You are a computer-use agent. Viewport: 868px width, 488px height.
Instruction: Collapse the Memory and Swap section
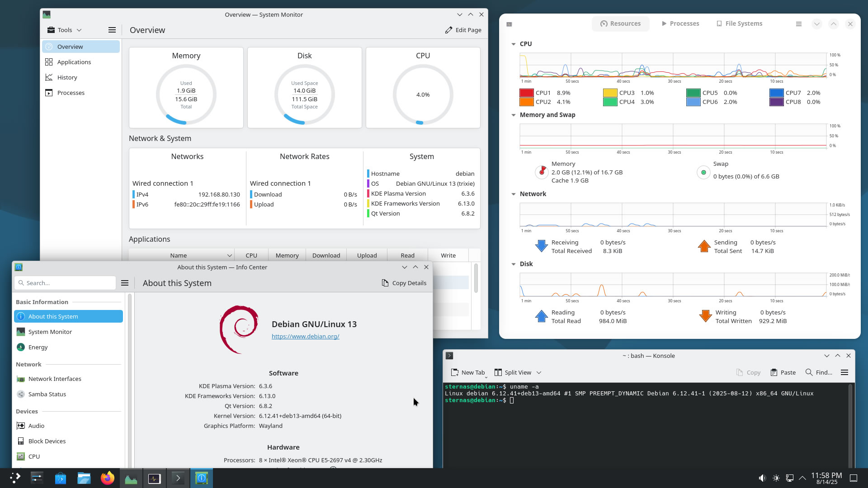pyautogui.click(x=514, y=115)
